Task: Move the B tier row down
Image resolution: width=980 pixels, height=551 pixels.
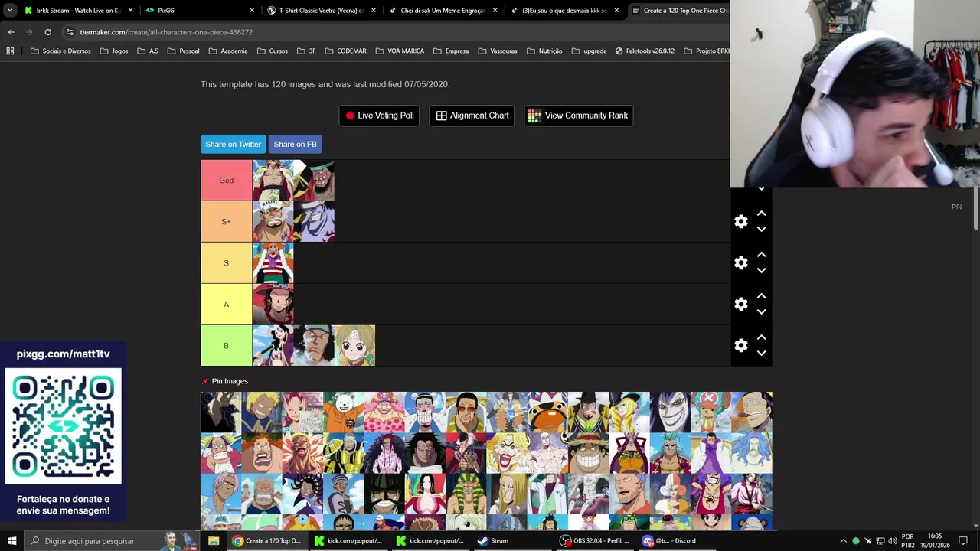Action: coord(761,353)
